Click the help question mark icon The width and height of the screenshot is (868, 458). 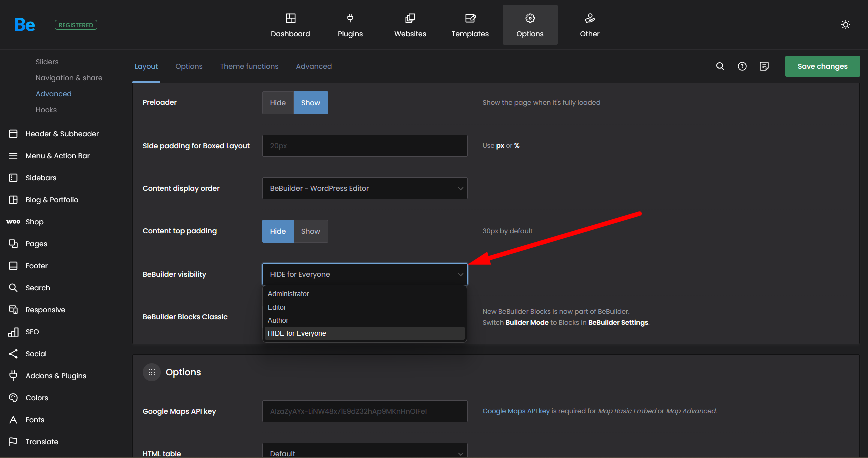click(x=742, y=66)
